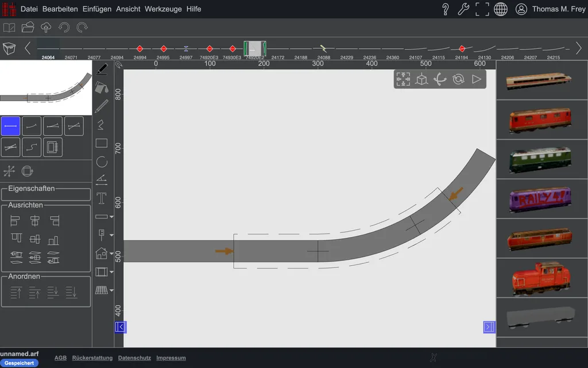Screen dimensions: 588x368
Task: Select the straight track type button
Action: (10, 126)
